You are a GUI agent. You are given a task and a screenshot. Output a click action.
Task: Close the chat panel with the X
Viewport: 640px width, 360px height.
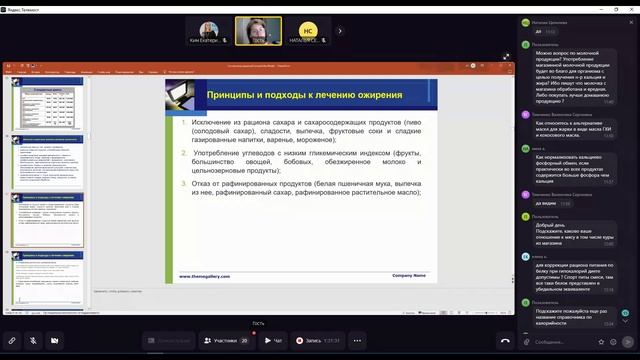[631, 22]
